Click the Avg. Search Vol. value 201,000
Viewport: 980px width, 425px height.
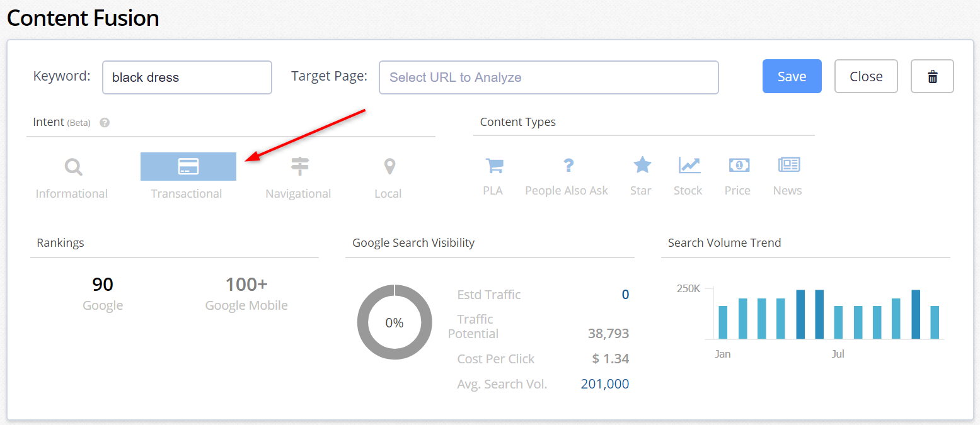[x=605, y=384]
